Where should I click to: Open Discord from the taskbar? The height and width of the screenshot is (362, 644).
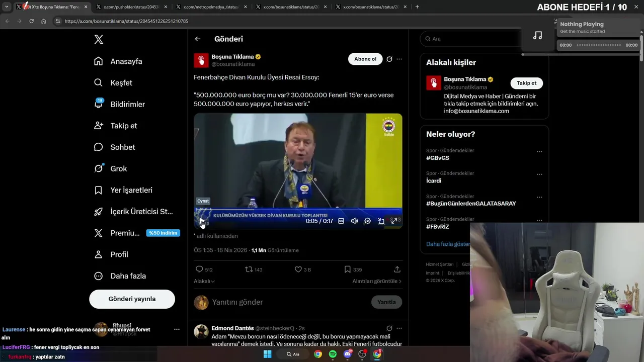[348, 354]
